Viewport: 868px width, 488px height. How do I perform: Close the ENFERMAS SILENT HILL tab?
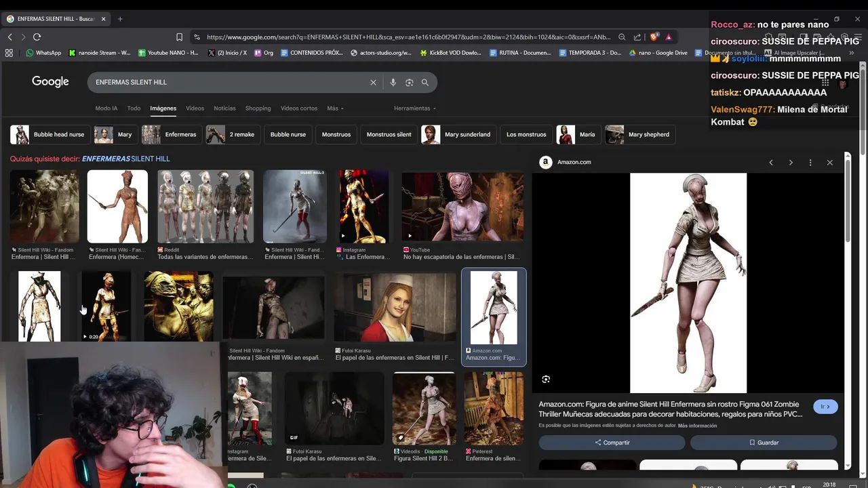pyautogui.click(x=104, y=19)
